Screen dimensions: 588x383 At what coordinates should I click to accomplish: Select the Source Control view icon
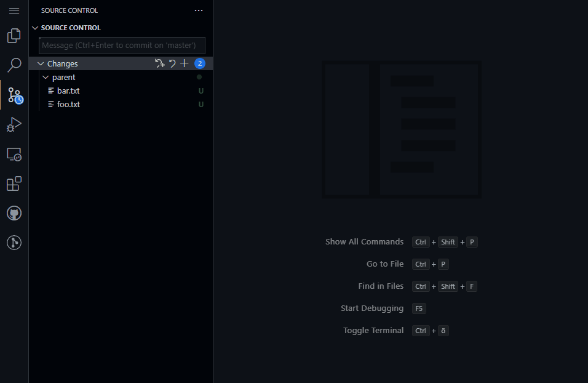point(14,94)
